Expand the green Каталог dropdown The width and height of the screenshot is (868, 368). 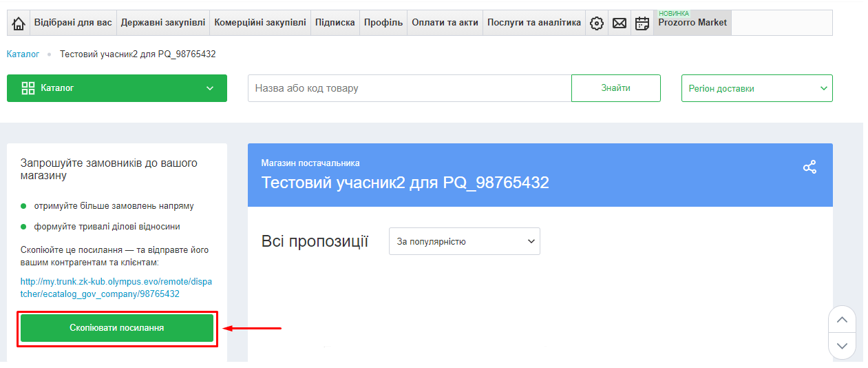[x=210, y=88]
